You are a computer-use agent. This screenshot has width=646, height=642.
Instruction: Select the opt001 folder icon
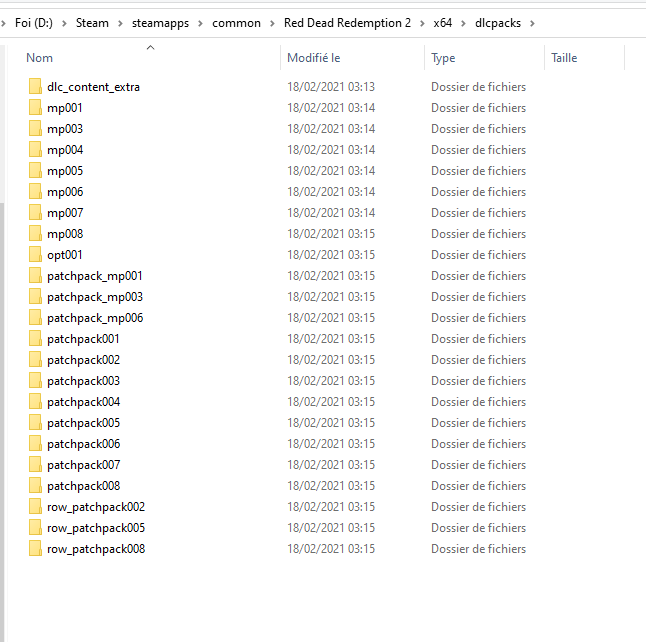(x=35, y=255)
